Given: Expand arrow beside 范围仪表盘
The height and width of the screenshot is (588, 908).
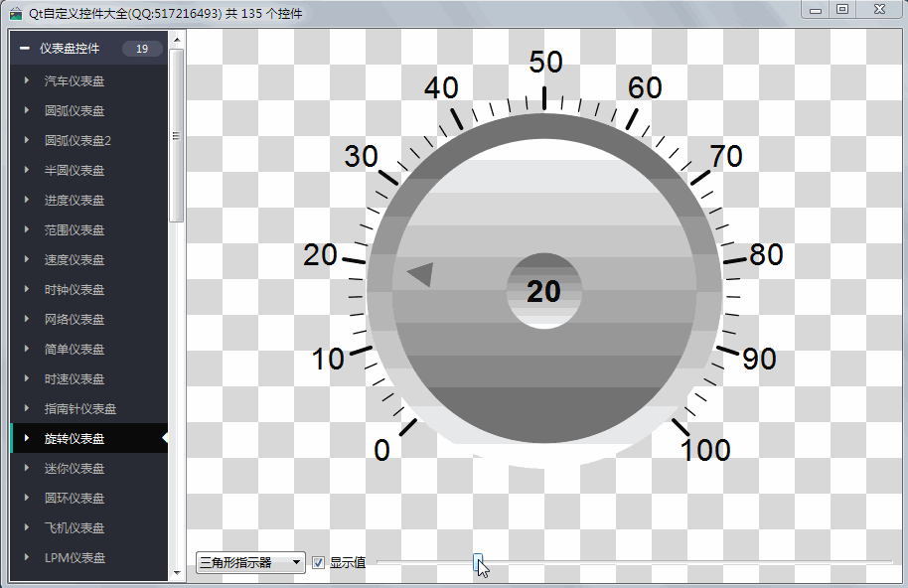Looking at the screenshot, I should point(27,229).
